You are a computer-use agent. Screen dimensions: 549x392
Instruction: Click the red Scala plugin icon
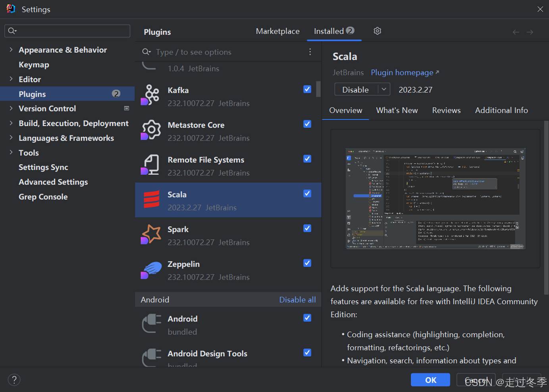coord(151,199)
